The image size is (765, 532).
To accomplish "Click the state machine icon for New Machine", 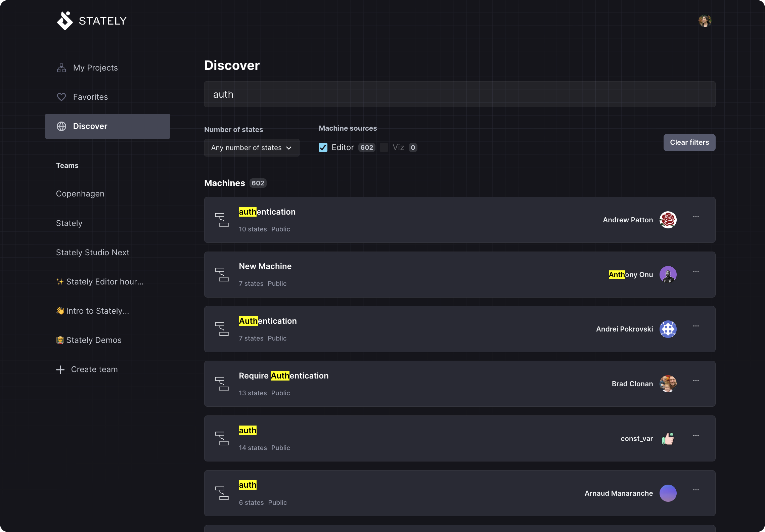I will pyautogui.click(x=222, y=274).
